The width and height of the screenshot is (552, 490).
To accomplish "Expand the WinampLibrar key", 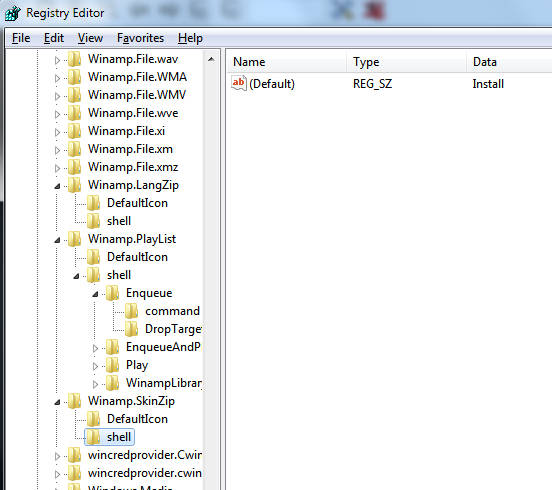I will pos(95,384).
